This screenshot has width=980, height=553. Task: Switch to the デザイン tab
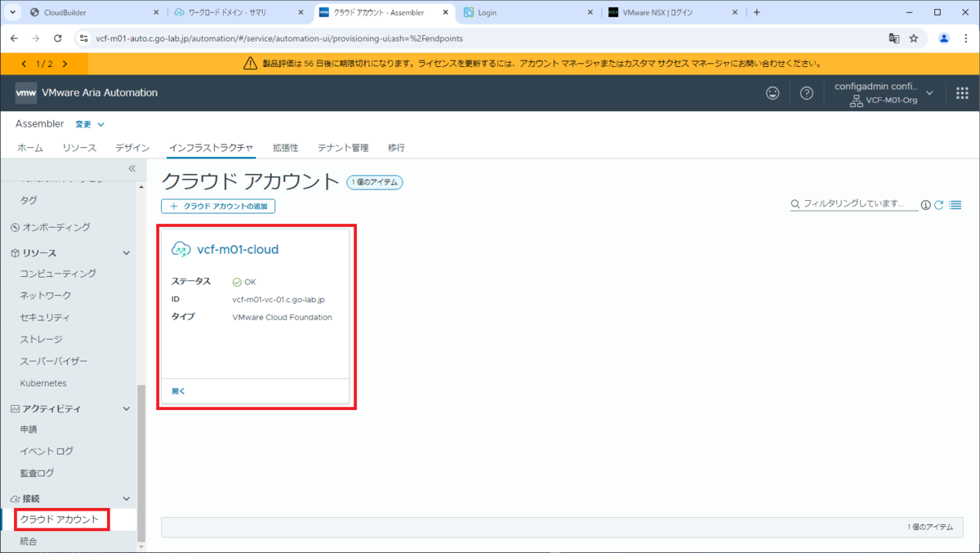(x=132, y=148)
